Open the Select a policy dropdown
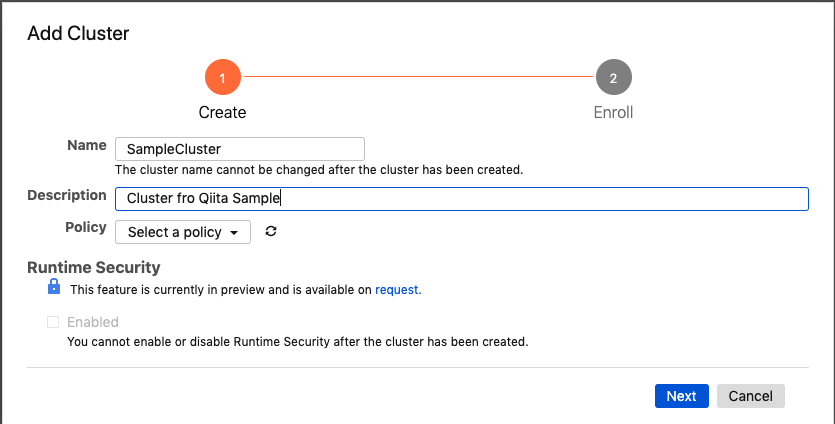This screenshot has width=835, height=424. pos(183,232)
